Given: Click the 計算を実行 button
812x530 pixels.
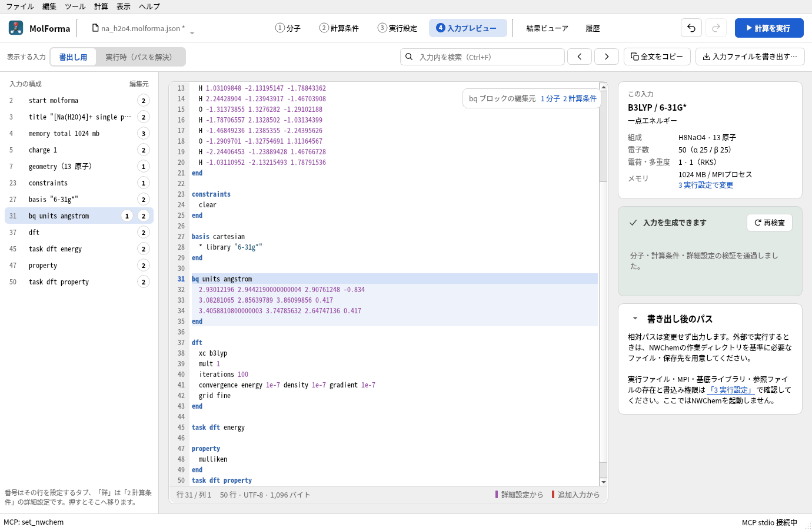Looking at the screenshot, I should click(x=769, y=28).
